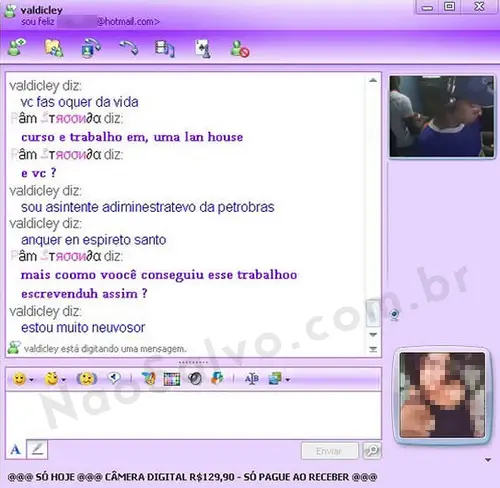Click the chat scrollbar thumb

click(373, 313)
